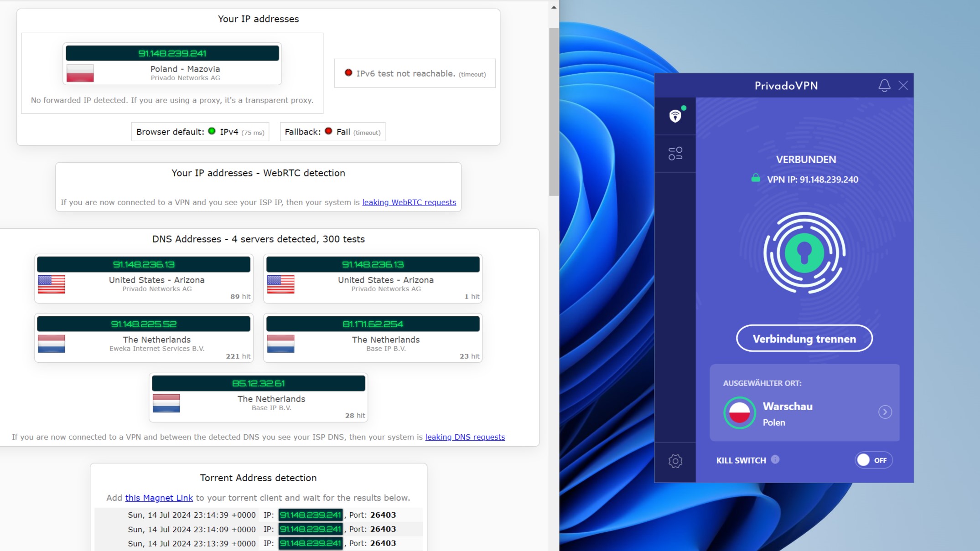Click the browser page vertical scrollbar thumb
Image resolution: width=980 pixels, height=551 pixels.
(x=554, y=112)
